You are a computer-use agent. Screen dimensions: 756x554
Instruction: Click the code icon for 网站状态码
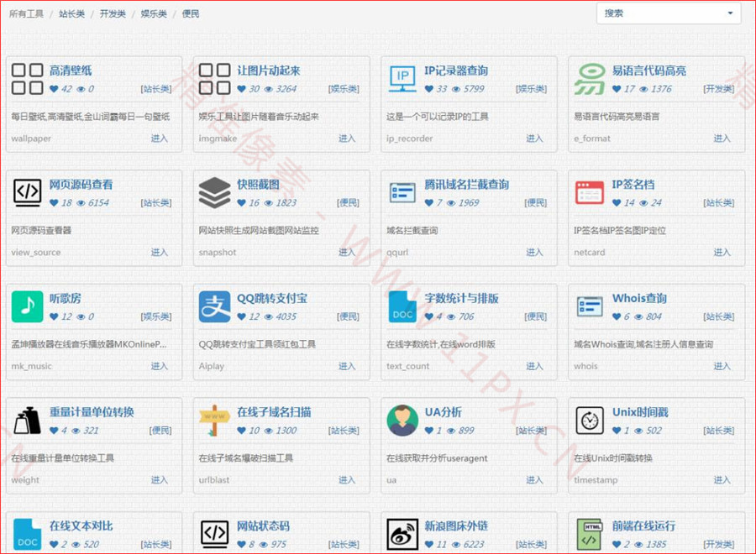(214, 534)
